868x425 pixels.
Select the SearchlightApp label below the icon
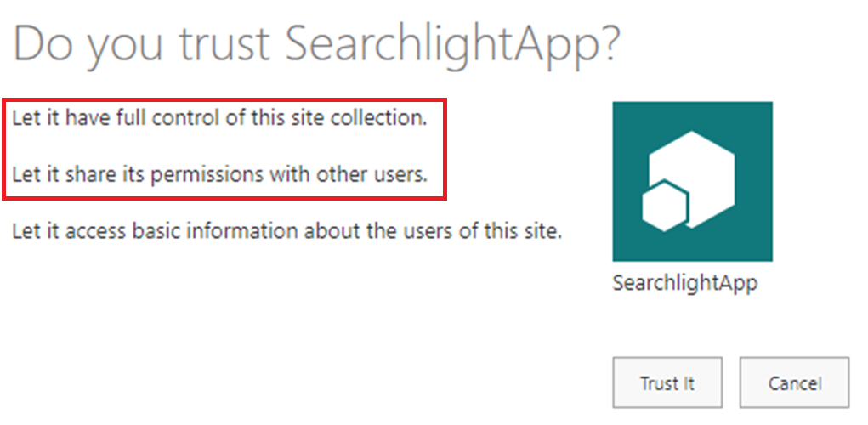(x=684, y=283)
